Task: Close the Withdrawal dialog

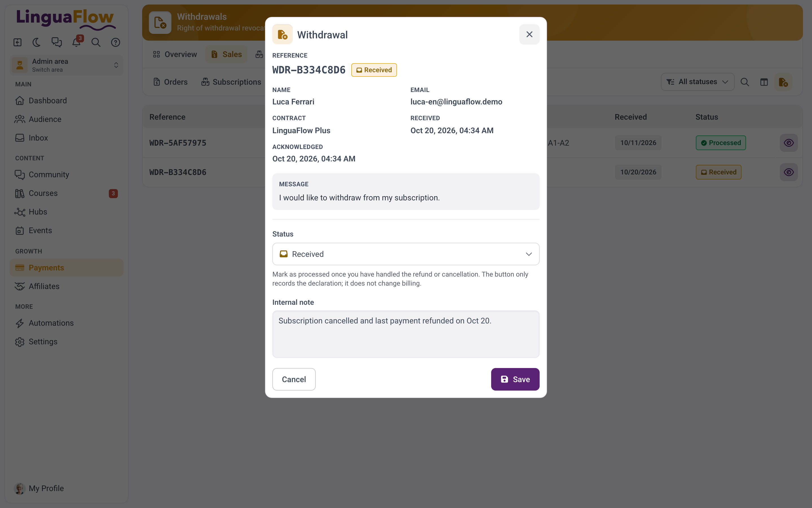Action: click(x=529, y=34)
